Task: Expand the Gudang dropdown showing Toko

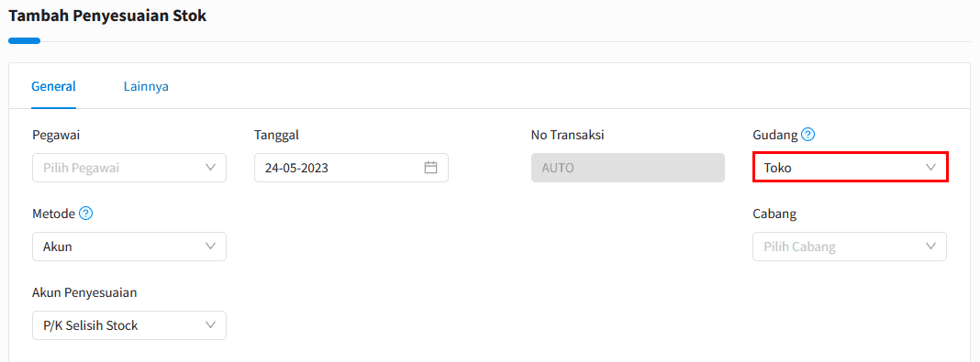Action: coord(851,168)
